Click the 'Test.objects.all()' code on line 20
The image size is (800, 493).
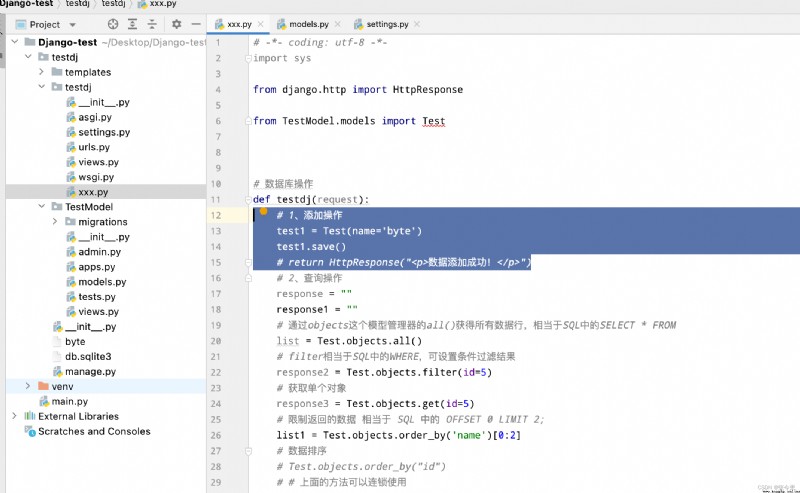click(369, 341)
